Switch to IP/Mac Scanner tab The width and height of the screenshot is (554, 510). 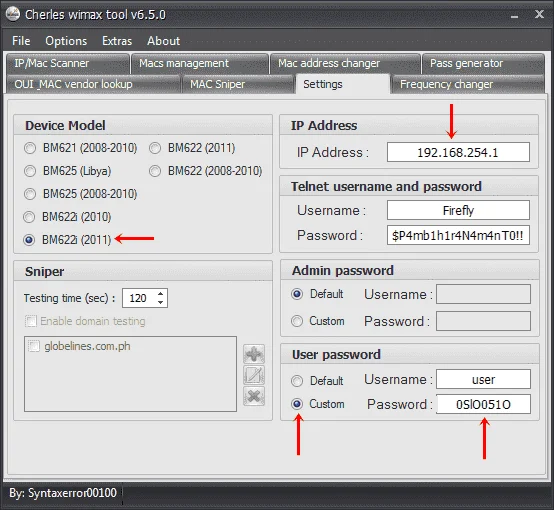67,64
